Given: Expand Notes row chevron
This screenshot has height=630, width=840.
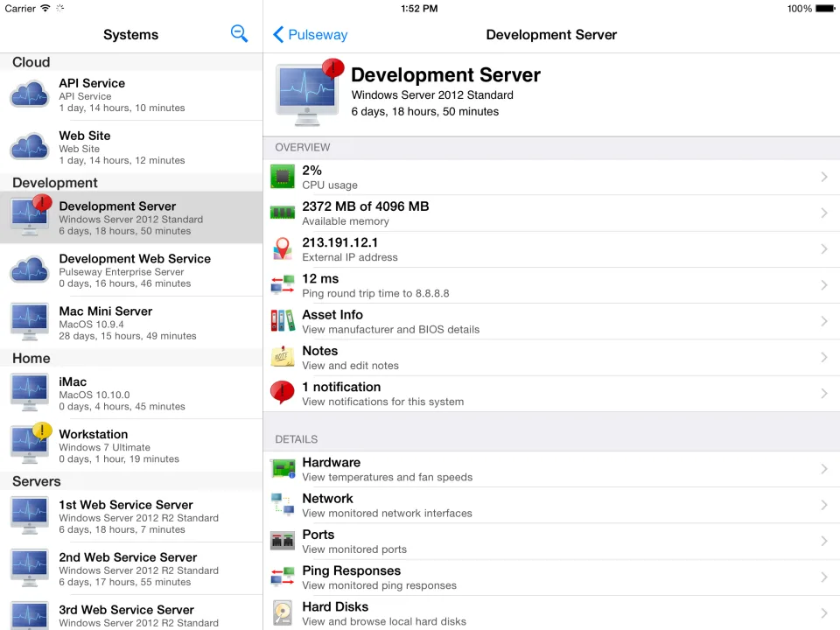Looking at the screenshot, I should click(x=824, y=357).
